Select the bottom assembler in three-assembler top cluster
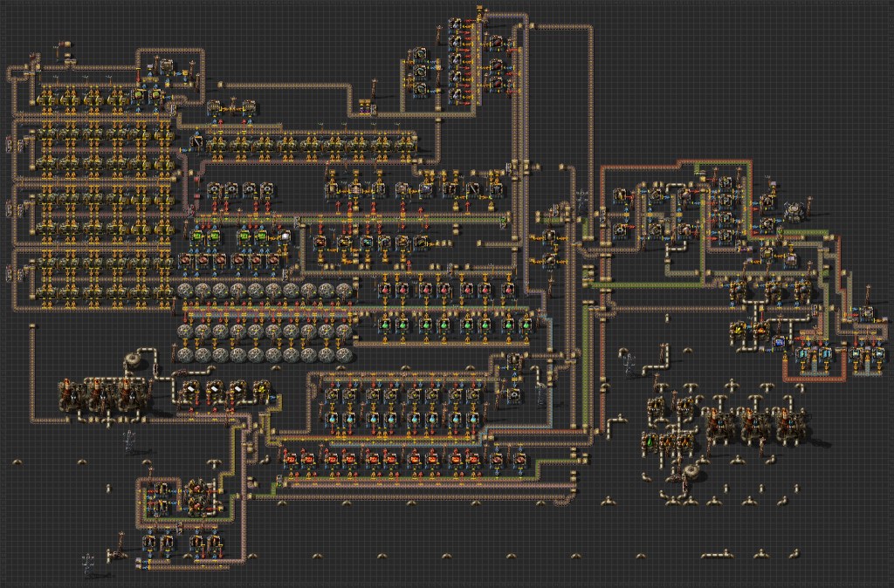The height and width of the screenshot is (588, 894). coord(420,90)
